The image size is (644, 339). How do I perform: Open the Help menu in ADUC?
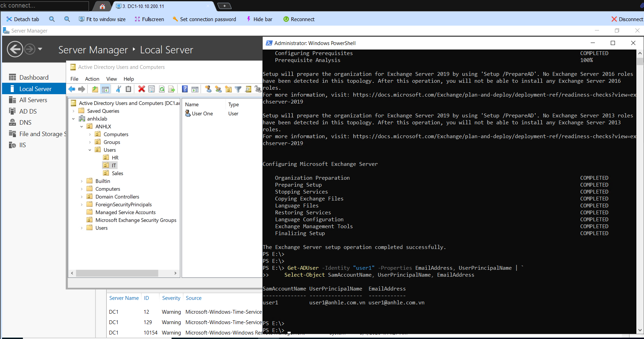[x=129, y=79]
